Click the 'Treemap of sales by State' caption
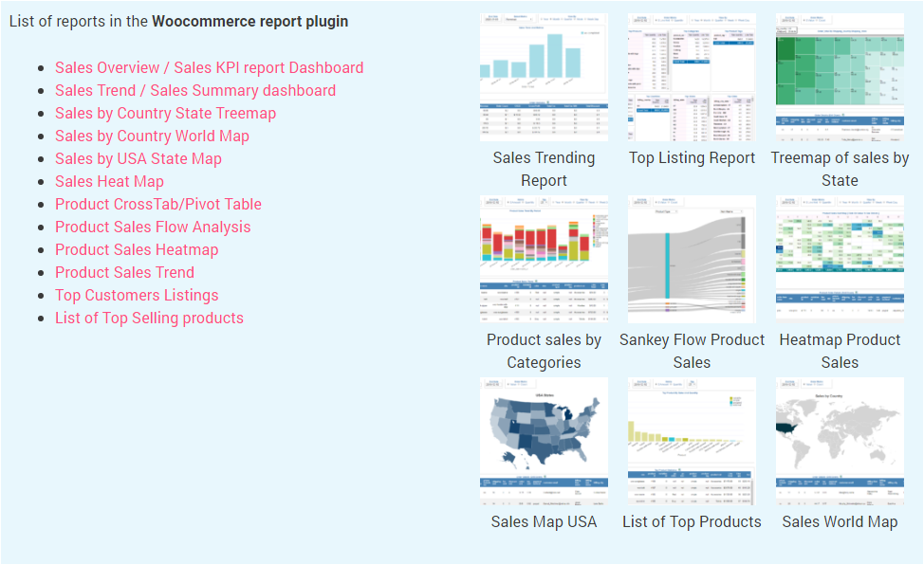Screen dimensions: 924x565 coord(840,169)
